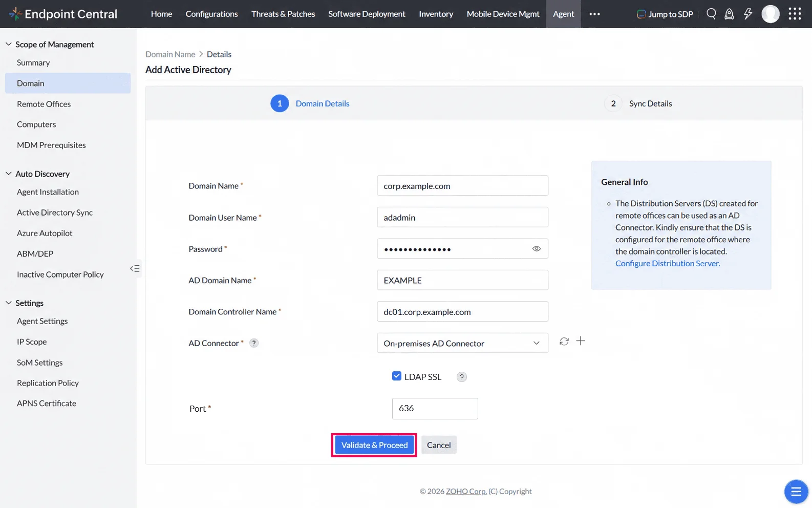Click the Cancel button
This screenshot has height=508, width=812.
(x=439, y=445)
